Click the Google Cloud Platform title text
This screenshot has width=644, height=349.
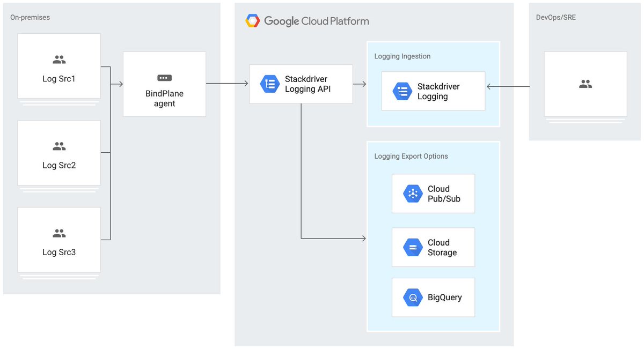[317, 21]
